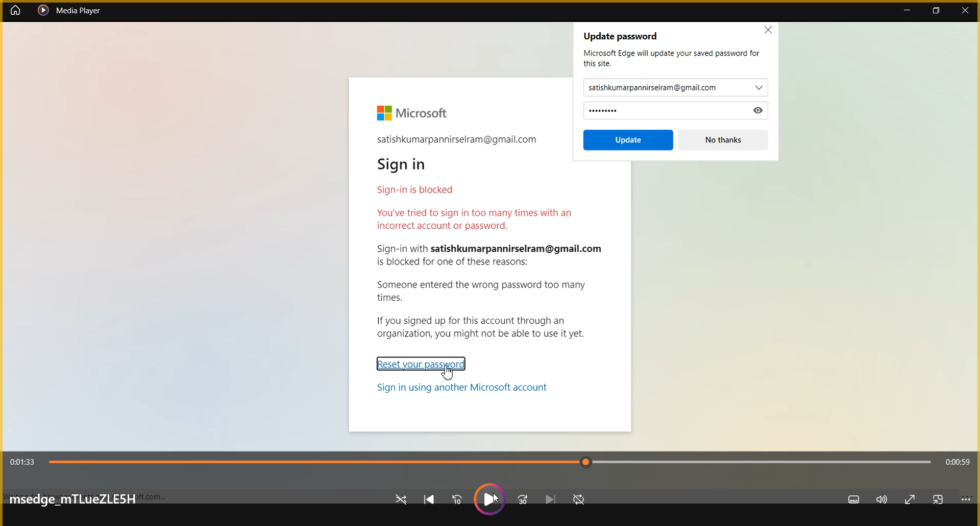980x526 pixels.
Task: Click the seek bar position handle
Action: click(x=586, y=462)
